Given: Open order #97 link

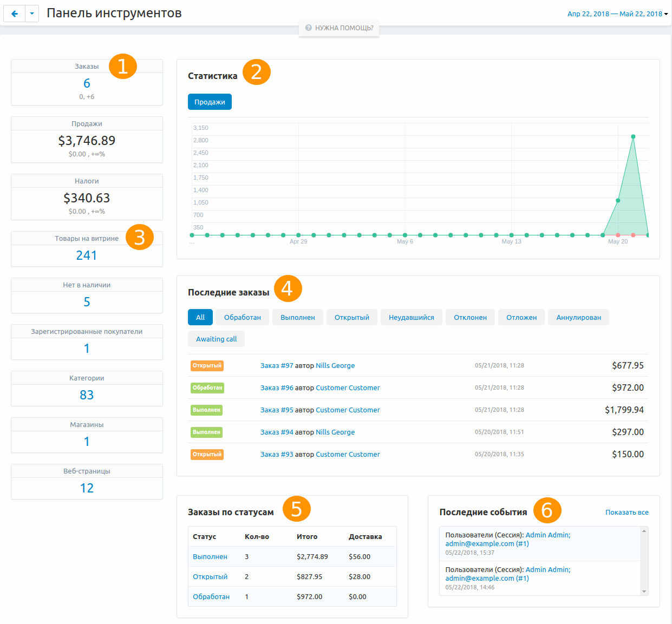Looking at the screenshot, I should coord(277,365).
